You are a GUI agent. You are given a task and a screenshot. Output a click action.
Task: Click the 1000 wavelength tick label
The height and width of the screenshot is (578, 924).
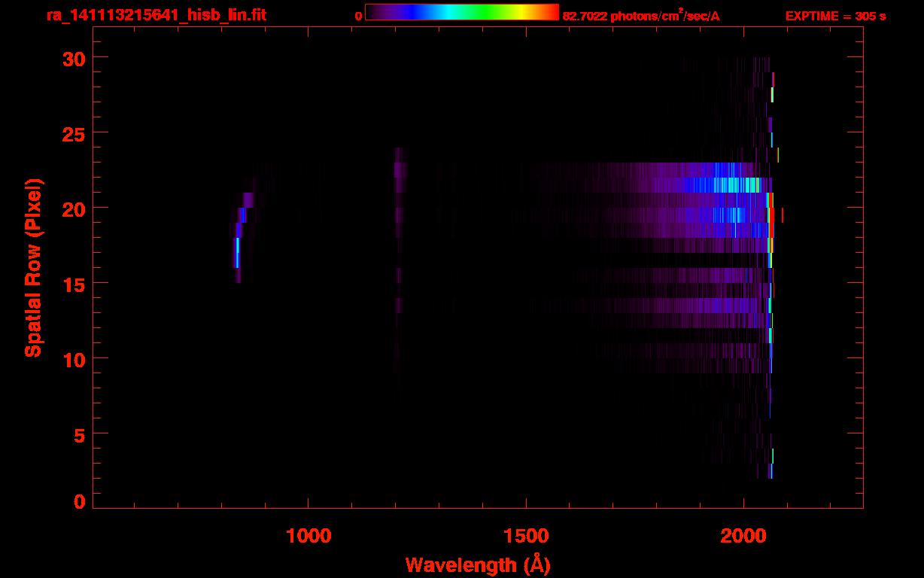[309, 535]
